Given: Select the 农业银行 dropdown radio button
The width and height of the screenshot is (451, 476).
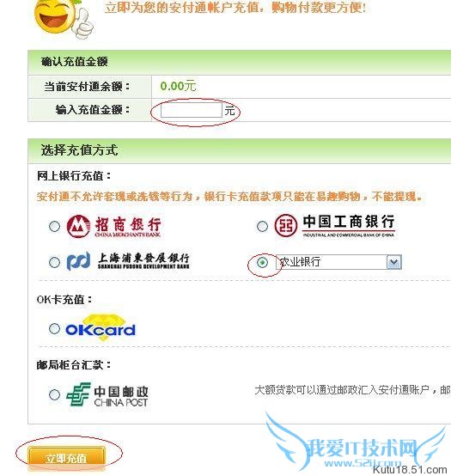Looking at the screenshot, I should pyautogui.click(x=262, y=262).
